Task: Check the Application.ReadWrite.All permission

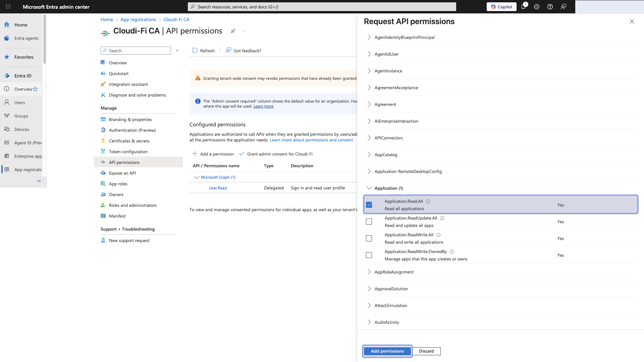Action: [x=369, y=238]
